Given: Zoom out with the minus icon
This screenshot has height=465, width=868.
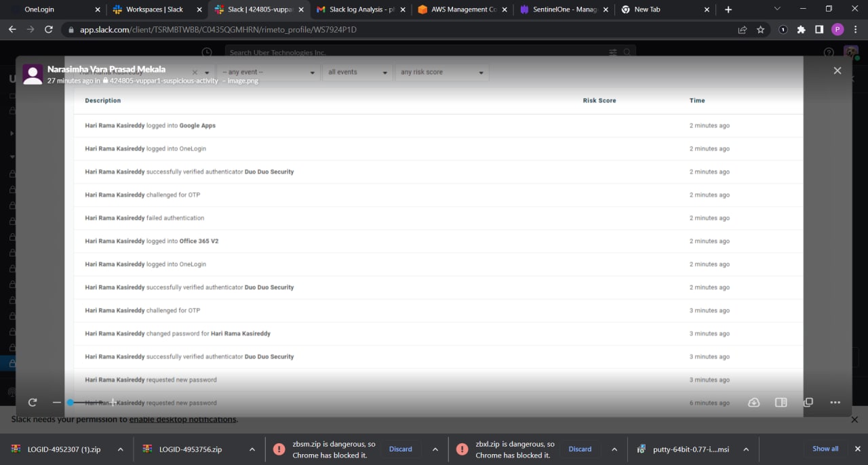Looking at the screenshot, I should click(57, 402).
